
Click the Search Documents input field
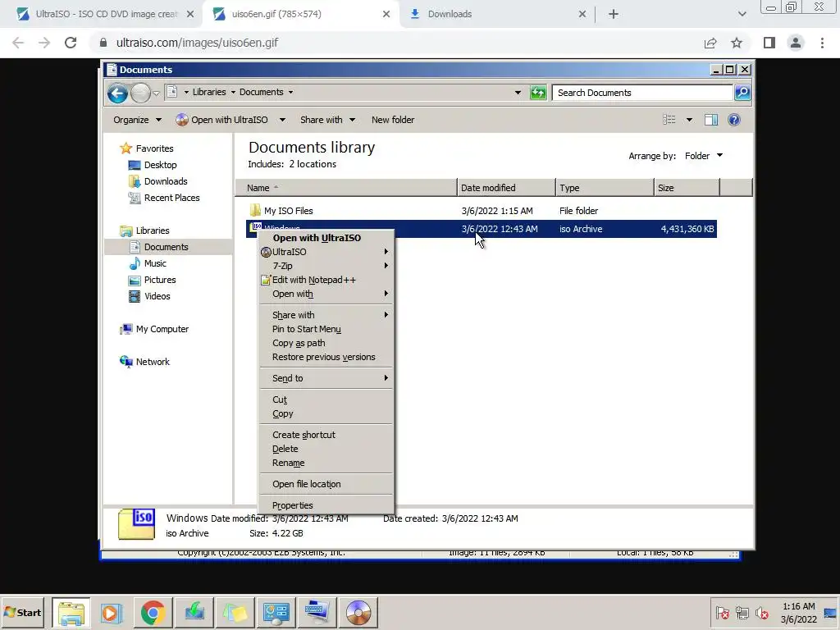coord(642,93)
